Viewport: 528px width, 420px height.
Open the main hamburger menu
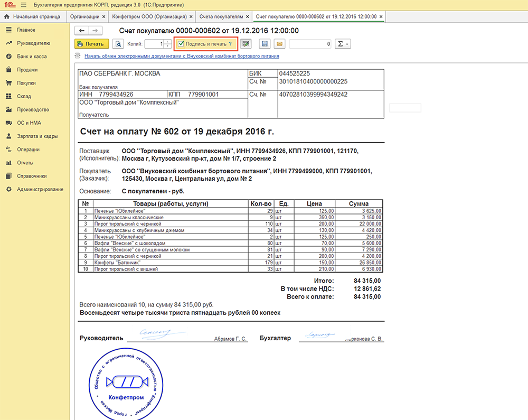pyautogui.click(x=24, y=5)
